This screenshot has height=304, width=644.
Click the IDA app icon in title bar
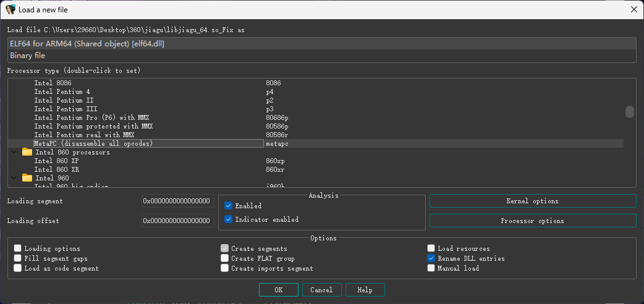click(x=10, y=9)
